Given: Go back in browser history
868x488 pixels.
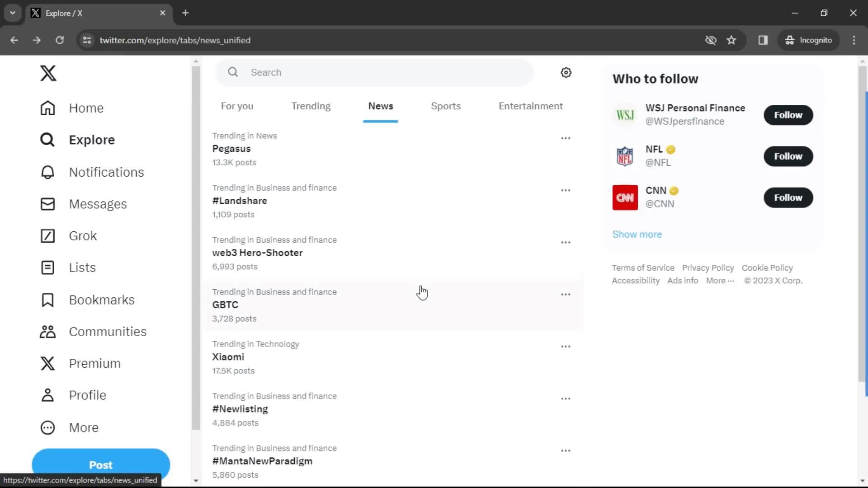Looking at the screenshot, I should click(14, 40).
